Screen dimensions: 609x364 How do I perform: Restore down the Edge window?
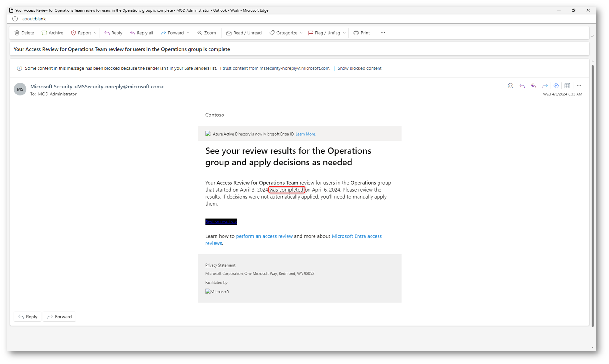574,10
